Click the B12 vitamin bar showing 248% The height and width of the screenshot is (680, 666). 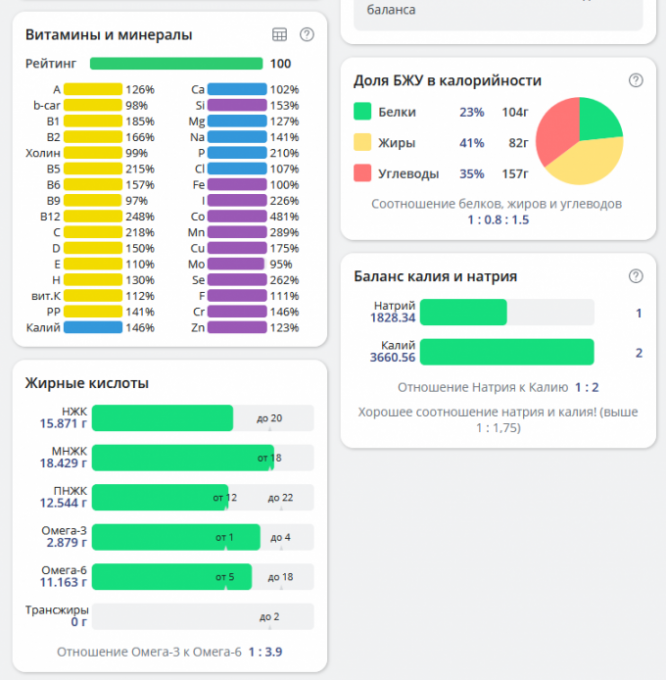pyautogui.click(x=93, y=216)
